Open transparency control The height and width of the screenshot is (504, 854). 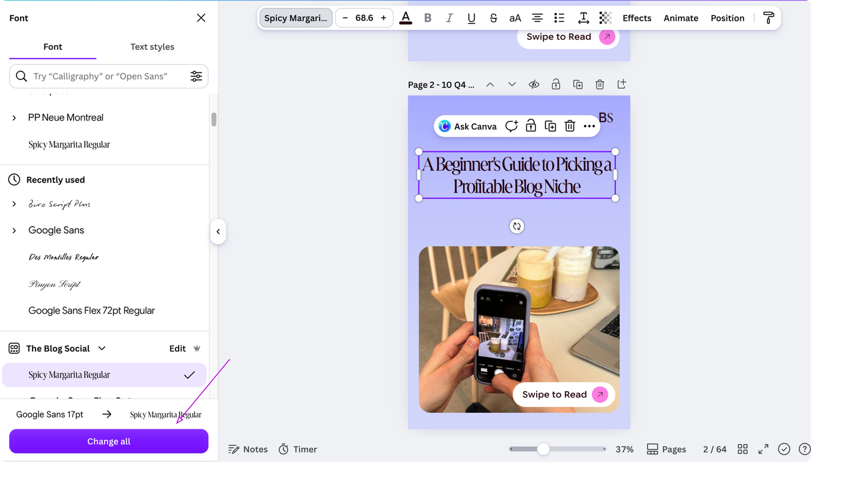click(x=606, y=18)
